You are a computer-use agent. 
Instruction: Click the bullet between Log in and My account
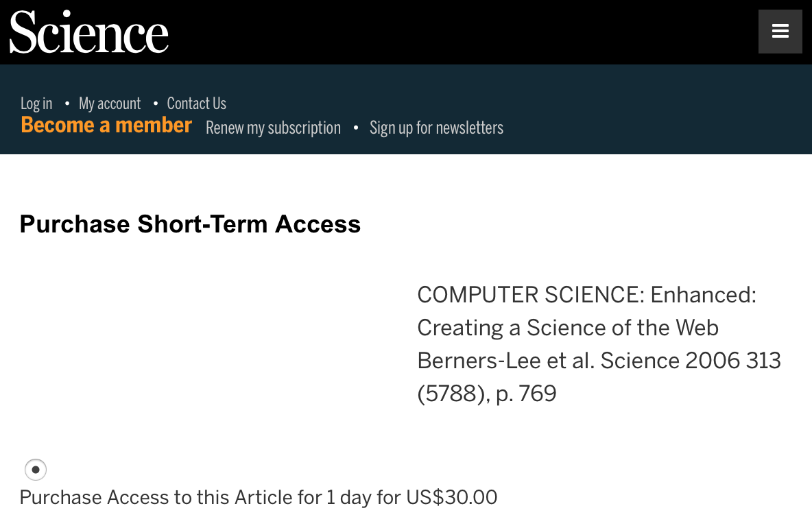coord(67,104)
